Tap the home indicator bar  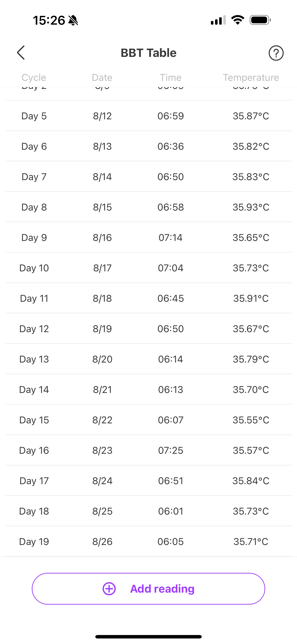click(148, 636)
